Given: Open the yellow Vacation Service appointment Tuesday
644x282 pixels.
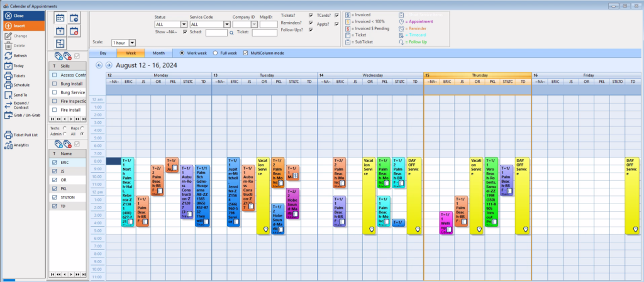Looking at the screenshot, I should (x=263, y=196).
